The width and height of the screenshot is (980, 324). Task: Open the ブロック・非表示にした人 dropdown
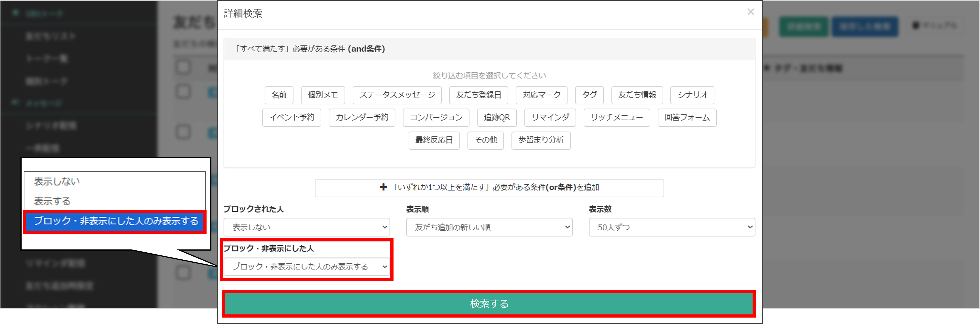306,267
